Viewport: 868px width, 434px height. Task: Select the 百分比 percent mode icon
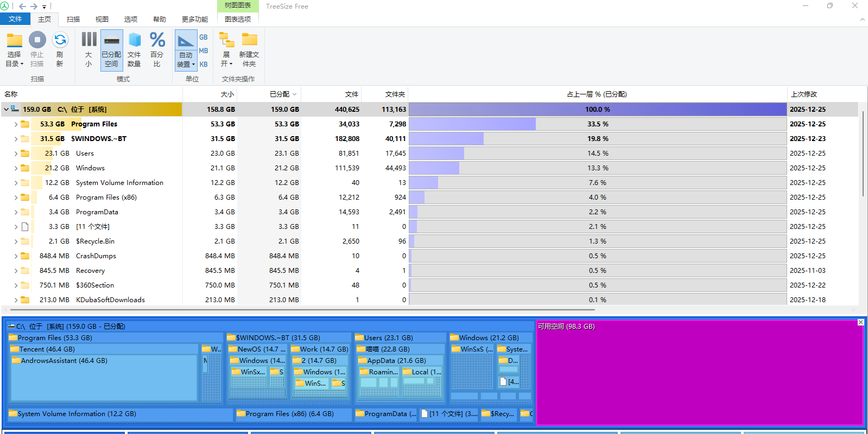click(157, 40)
